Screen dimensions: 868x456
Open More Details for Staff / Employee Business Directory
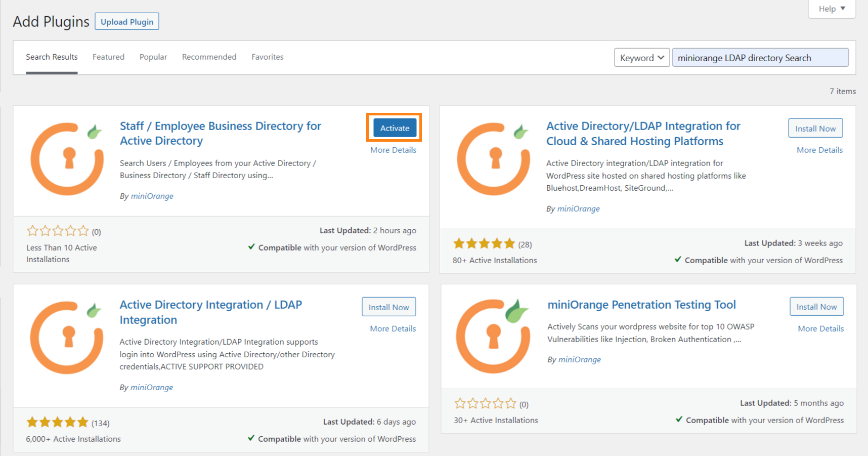click(x=393, y=150)
